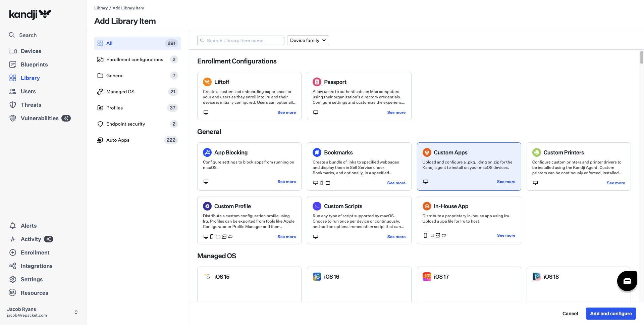The width and height of the screenshot is (644, 325).
Task: Click the Custom Printers icon
Action: click(x=537, y=152)
